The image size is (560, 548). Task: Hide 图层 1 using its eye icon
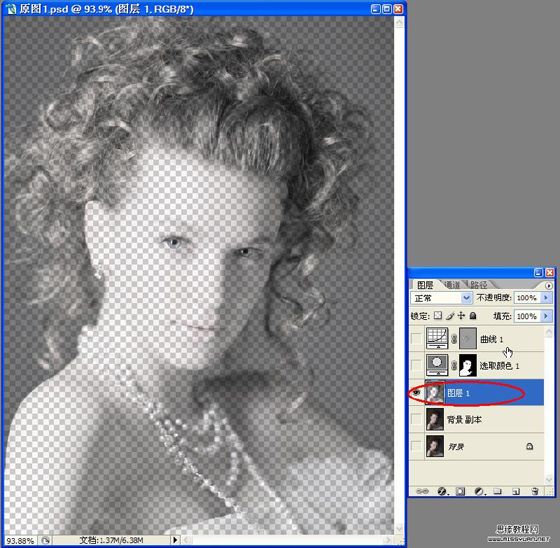(x=417, y=392)
